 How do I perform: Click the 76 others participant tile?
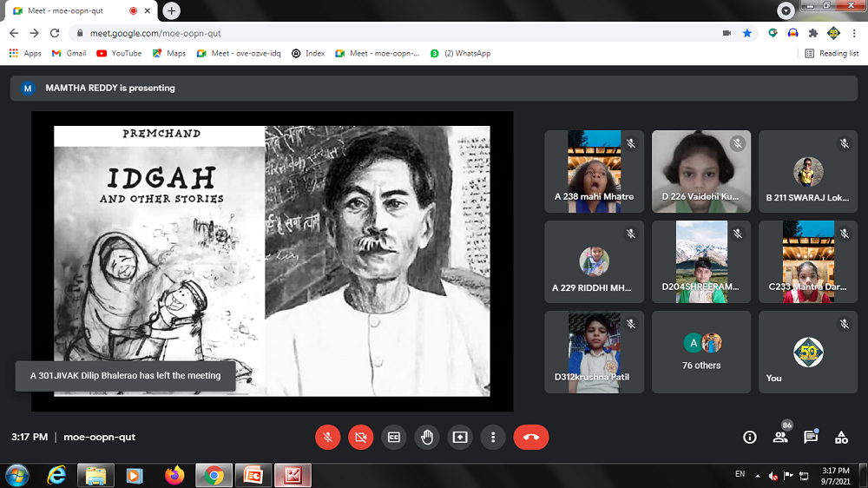point(701,352)
